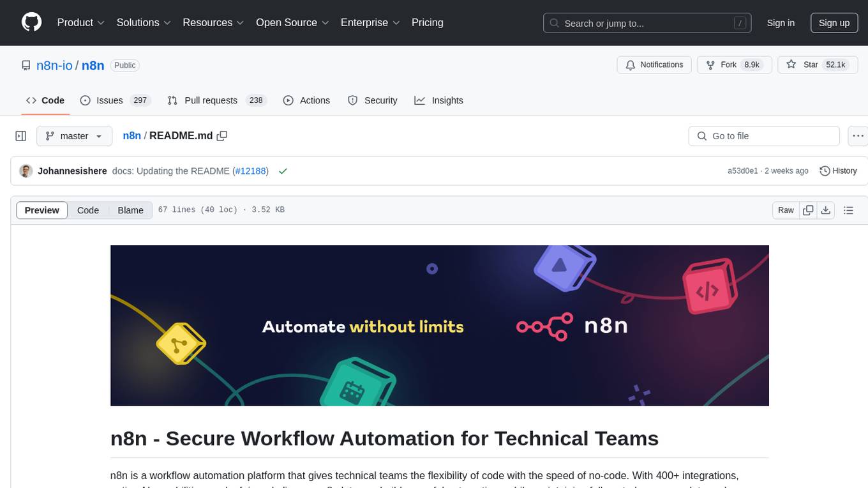Copy the README.md file path

pos(222,135)
